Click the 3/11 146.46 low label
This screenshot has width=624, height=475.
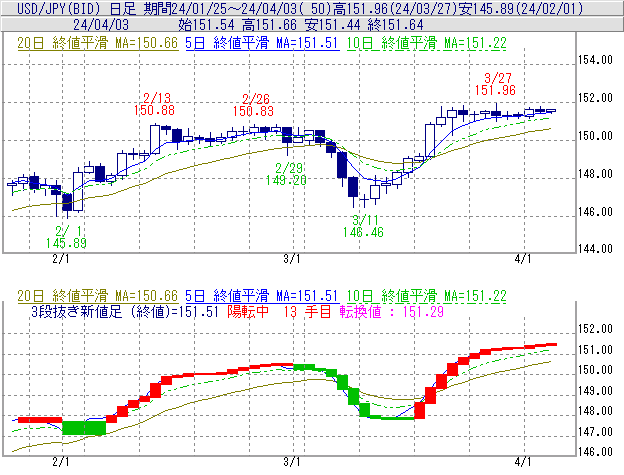click(363, 226)
